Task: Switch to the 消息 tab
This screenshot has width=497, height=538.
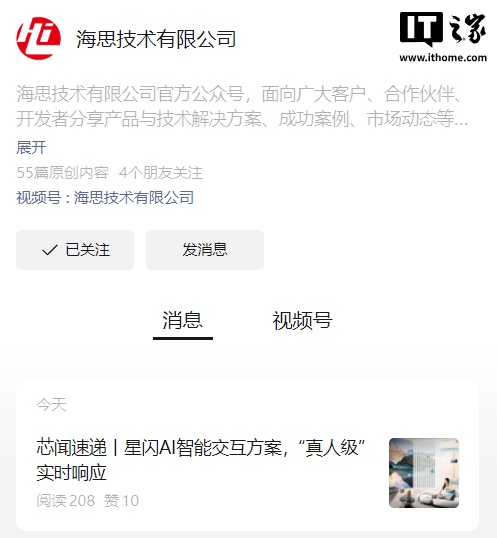Action: (x=182, y=320)
